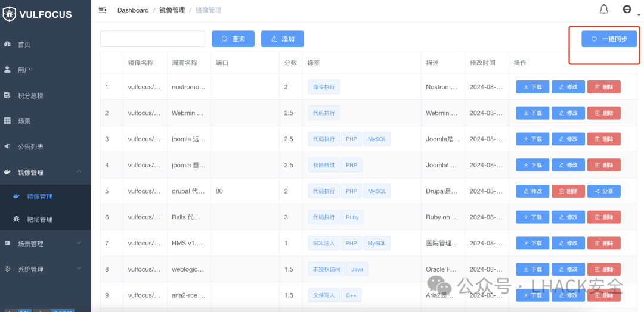Click the Java tag in weblogic row

357,269
